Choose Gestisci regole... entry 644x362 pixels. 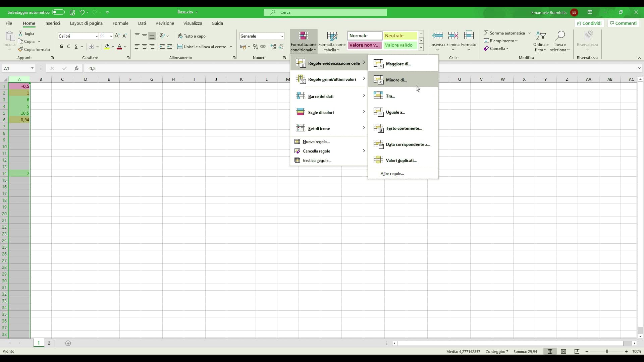pos(317,161)
